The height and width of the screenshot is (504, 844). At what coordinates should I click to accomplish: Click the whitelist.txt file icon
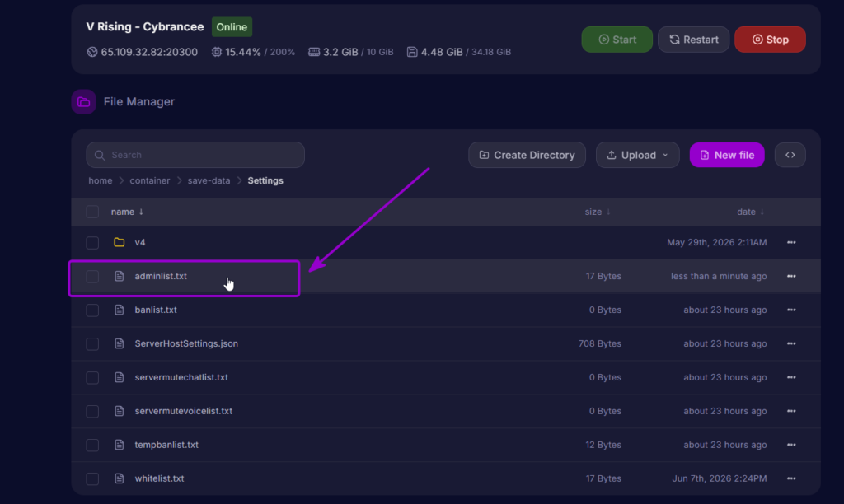pos(119,478)
